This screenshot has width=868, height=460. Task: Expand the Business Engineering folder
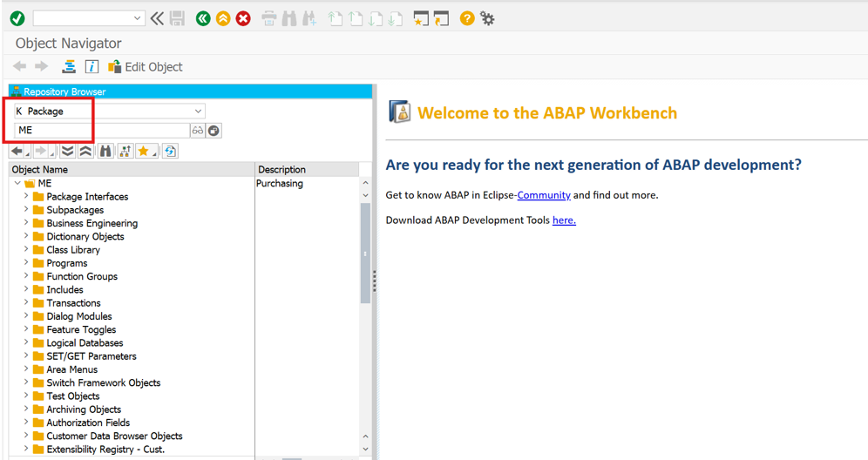(26, 222)
